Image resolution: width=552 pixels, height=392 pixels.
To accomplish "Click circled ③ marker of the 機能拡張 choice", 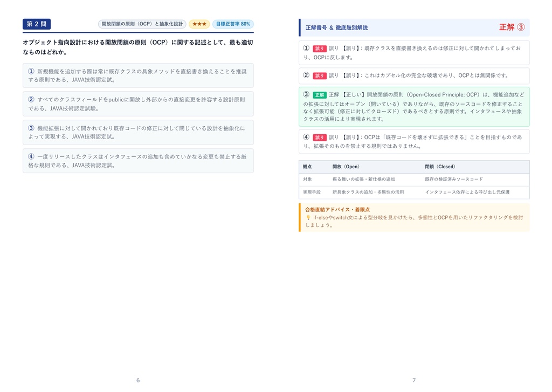I will pyautogui.click(x=31, y=128).
